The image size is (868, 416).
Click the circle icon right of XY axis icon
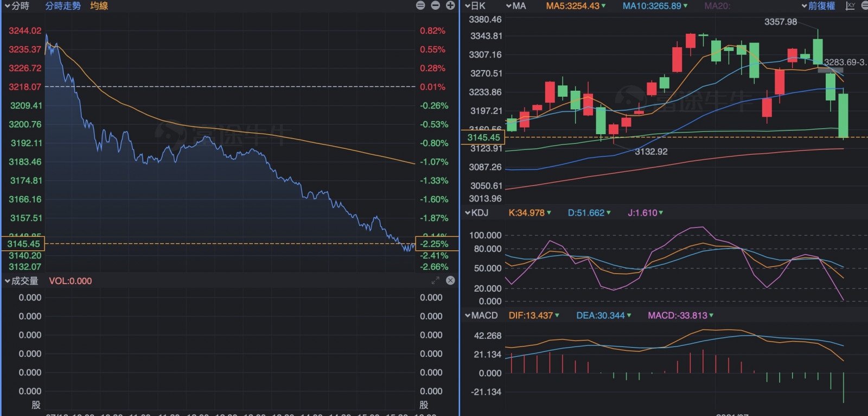tap(864, 6)
